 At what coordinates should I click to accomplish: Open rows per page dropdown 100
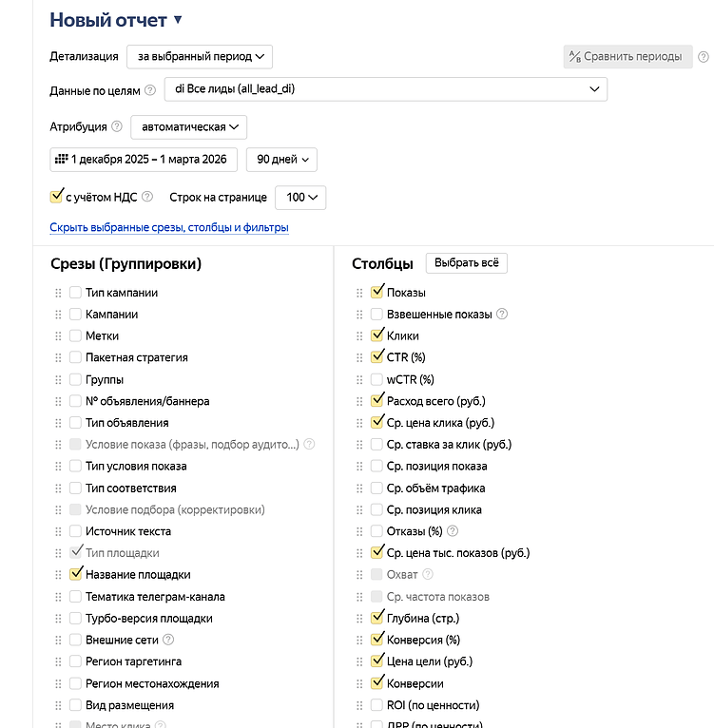(300, 198)
